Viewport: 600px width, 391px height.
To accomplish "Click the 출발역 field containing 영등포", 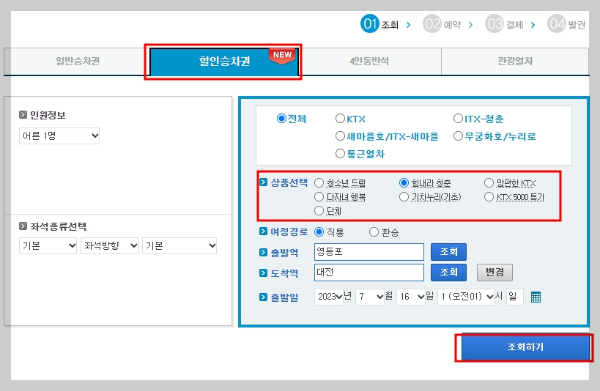I will [x=369, y=252].
